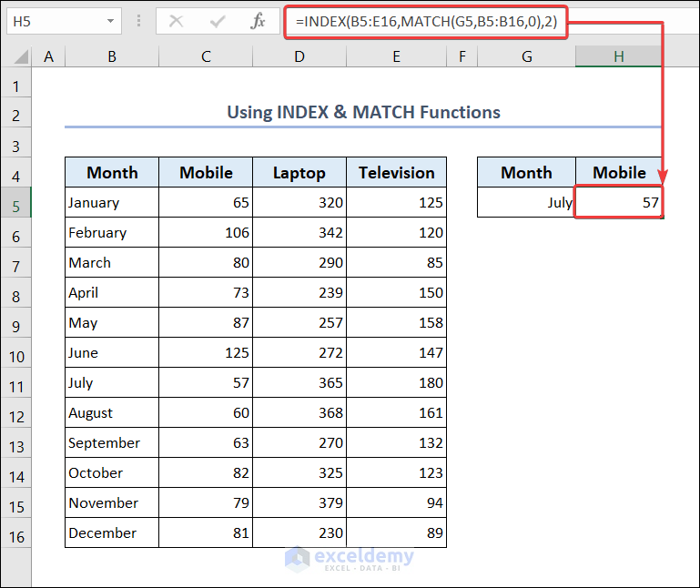The width and height of the screenshot is (700, 588).
Task: Click the Enter checkmark formula bar icon
Action: 217,21
